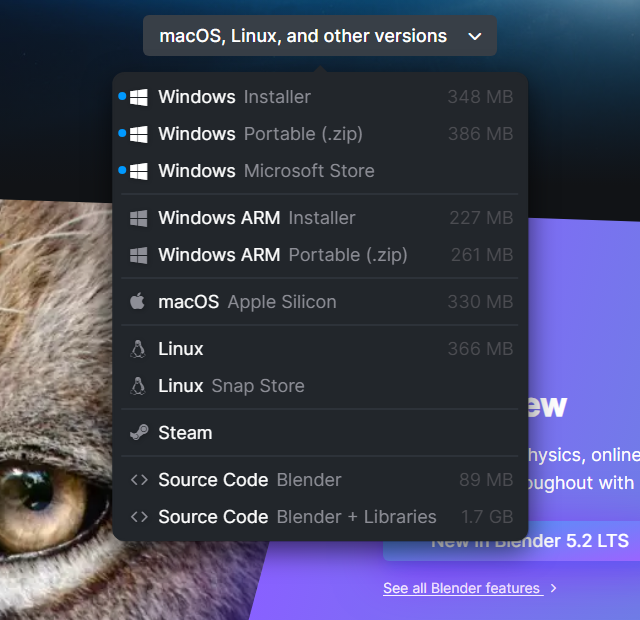Select Linux Snap Store option

click(x=320, y=386)
